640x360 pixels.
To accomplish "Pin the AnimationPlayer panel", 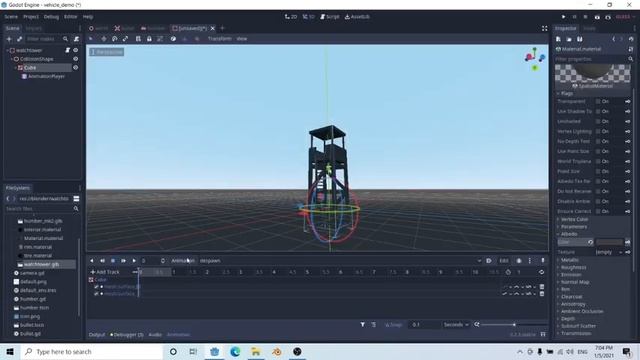I will (x=543, y=261).
